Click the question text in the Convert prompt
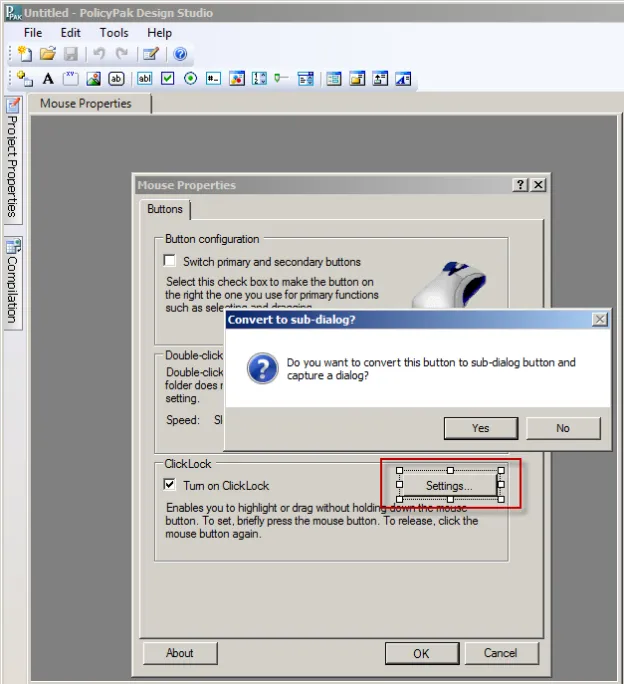The height and width of the screenshot is (684, 624). [x=431, y=369]
